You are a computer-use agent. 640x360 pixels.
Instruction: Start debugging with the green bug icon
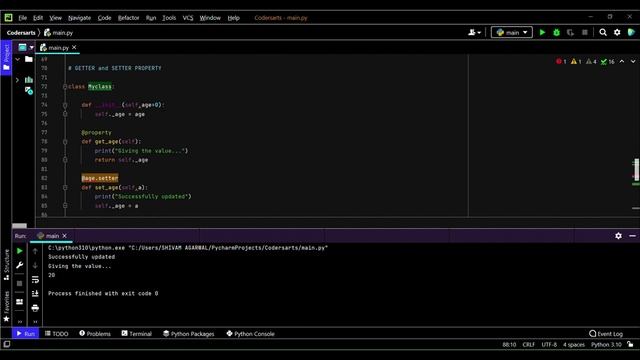point(556,32)
